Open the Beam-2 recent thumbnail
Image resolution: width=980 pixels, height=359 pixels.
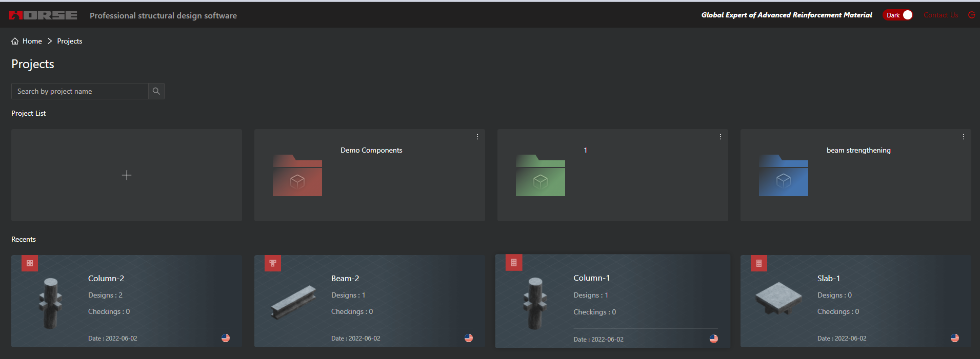click(293, 302)
